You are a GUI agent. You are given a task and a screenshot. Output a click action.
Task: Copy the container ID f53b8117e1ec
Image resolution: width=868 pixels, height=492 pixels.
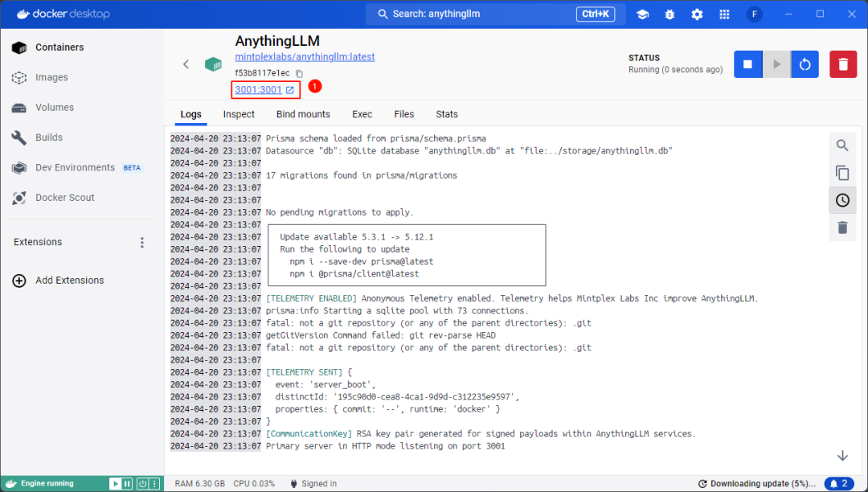[x=299, y=73]
